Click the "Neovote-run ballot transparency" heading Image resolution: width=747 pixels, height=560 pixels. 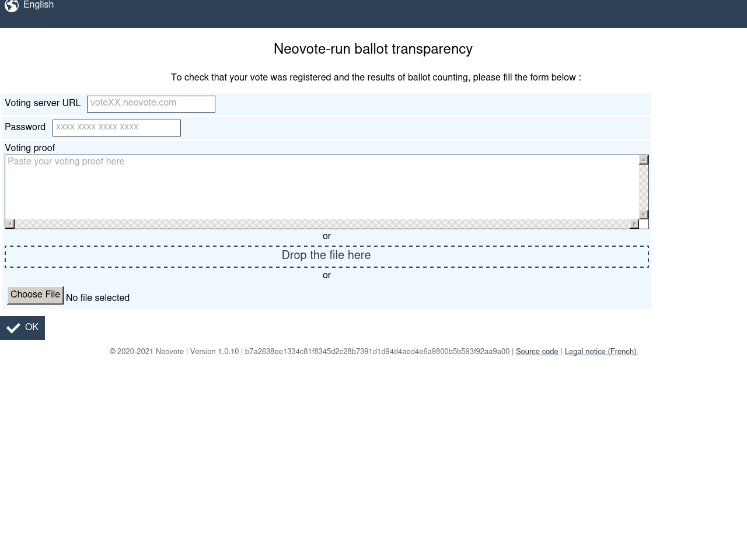[373, 50]
